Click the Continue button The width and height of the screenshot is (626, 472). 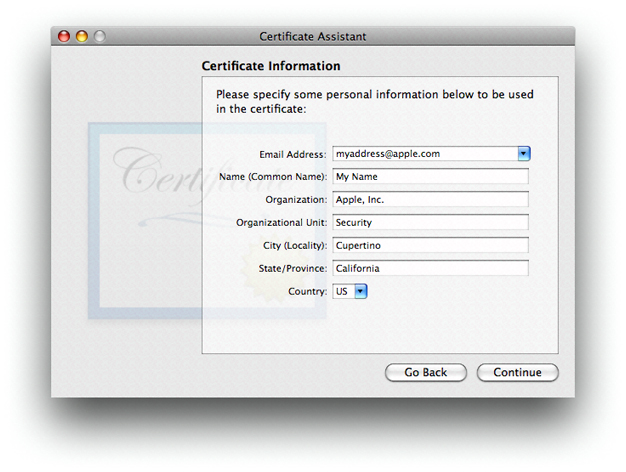[x=517, y=372]
